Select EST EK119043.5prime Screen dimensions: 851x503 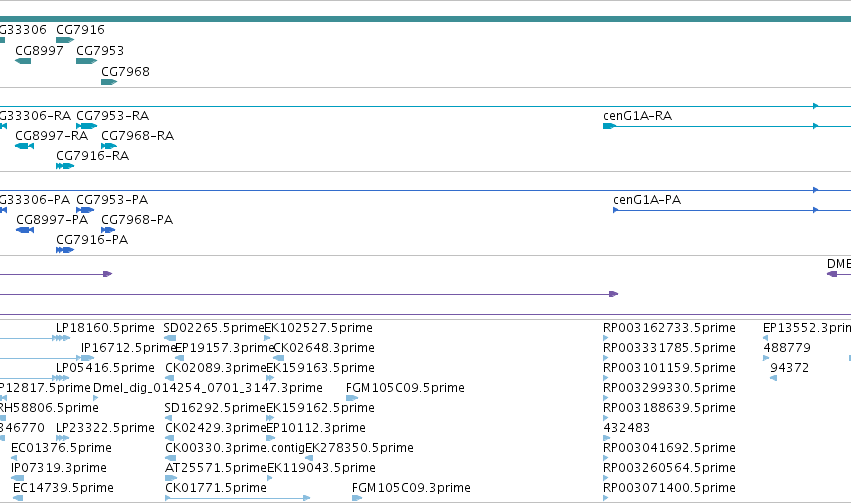(x=321, y=468)
